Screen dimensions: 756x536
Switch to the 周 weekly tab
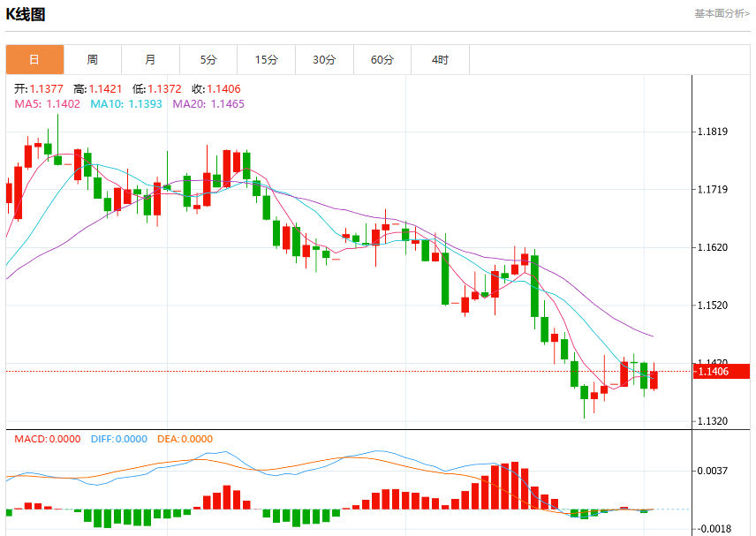pos(93,60)
